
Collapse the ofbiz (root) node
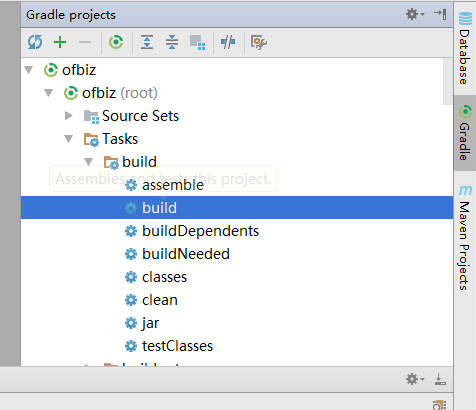point(49,93)
